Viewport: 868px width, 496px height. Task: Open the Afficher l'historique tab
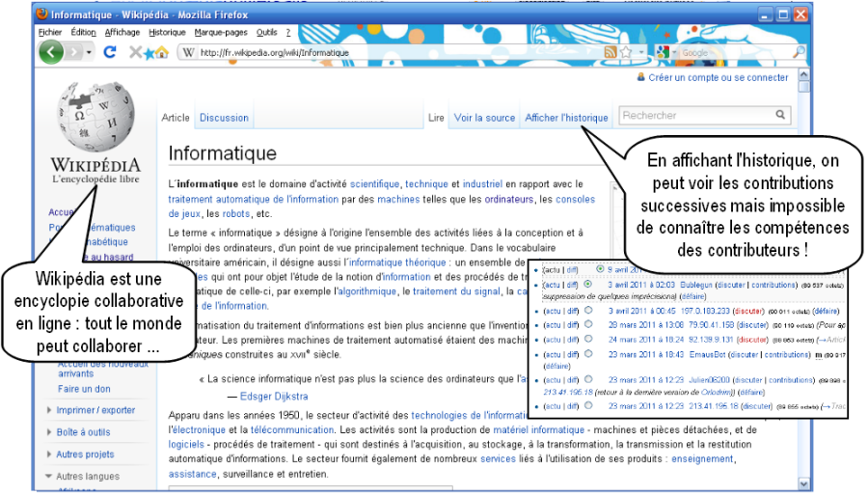click(x=566, y=118)
